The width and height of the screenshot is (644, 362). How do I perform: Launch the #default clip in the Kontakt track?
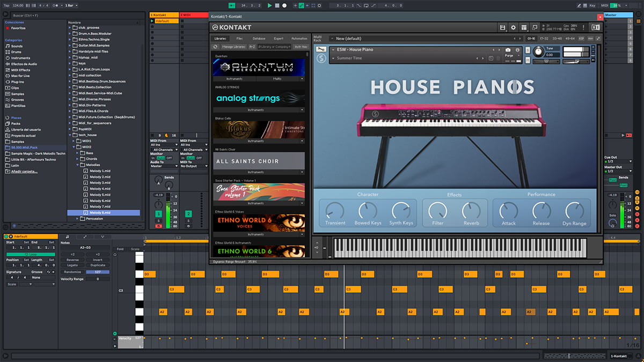pyautogui.click(x=152, y=21)
